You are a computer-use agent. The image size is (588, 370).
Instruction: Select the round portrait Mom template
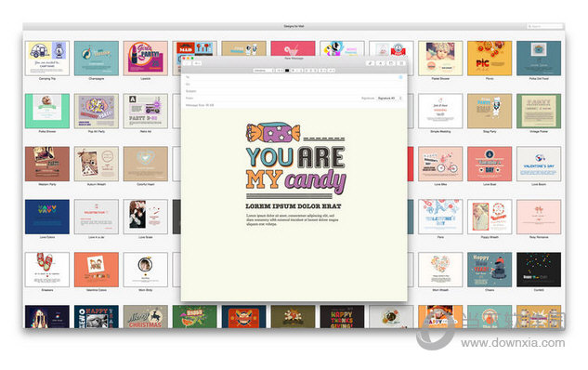[146, 270]
